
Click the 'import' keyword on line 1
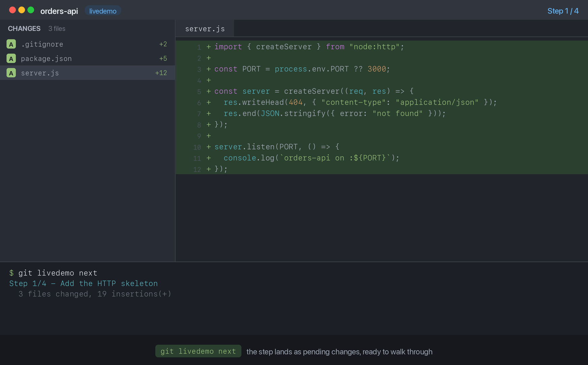tap(228, 47)
